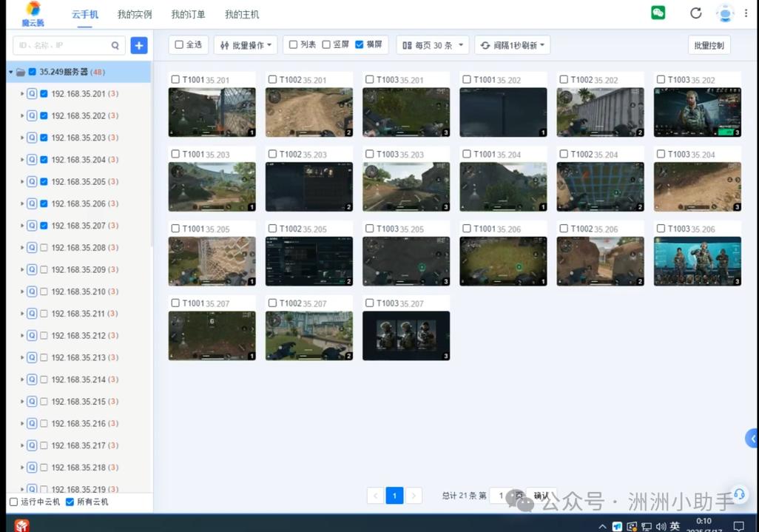
Task: Check the 全选 select-all checkbox
Action: (x=179, y=44)
